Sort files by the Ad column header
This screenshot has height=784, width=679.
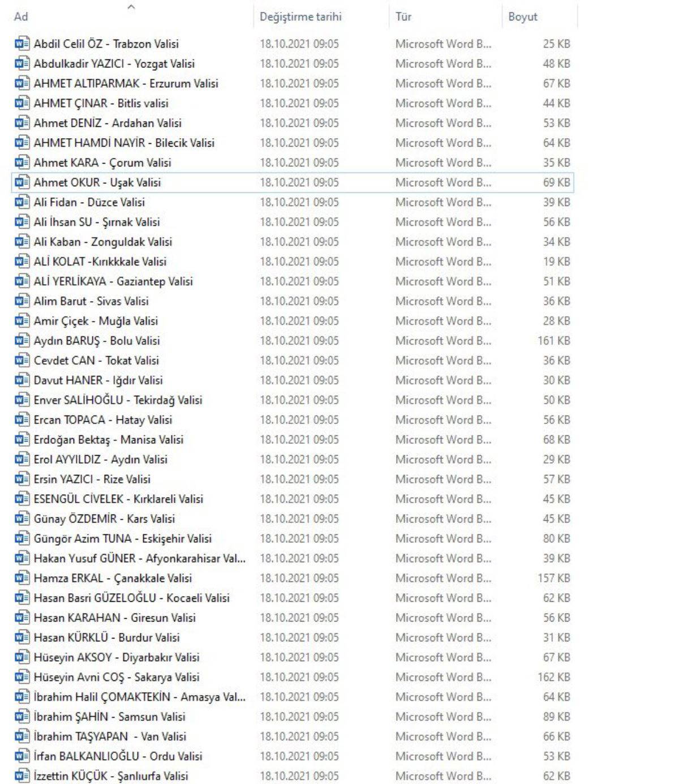[21, 16]
